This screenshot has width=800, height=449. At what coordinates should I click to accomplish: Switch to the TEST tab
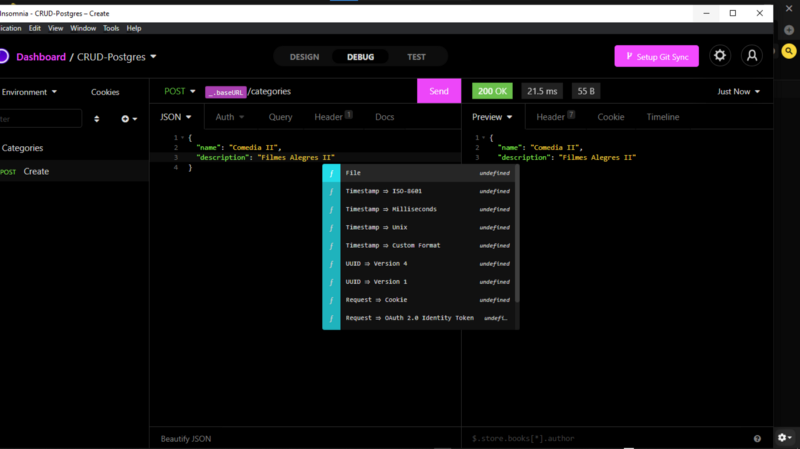click(416, 57)
